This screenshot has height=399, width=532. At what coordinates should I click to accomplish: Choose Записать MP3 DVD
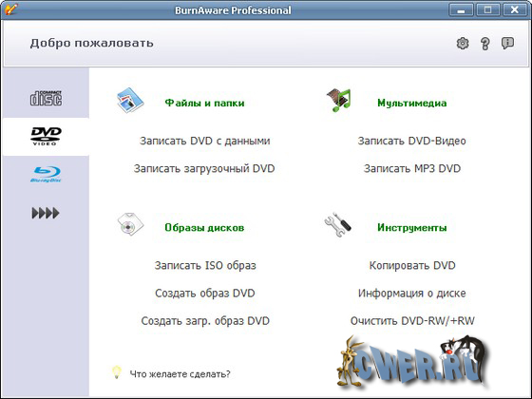coord(412,169)
